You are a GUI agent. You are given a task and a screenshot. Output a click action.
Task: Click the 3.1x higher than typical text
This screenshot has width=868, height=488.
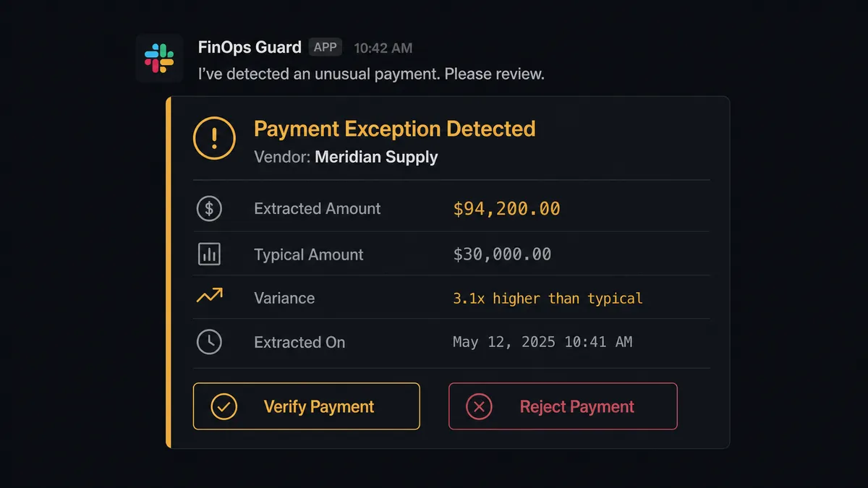tap(548, 298)
